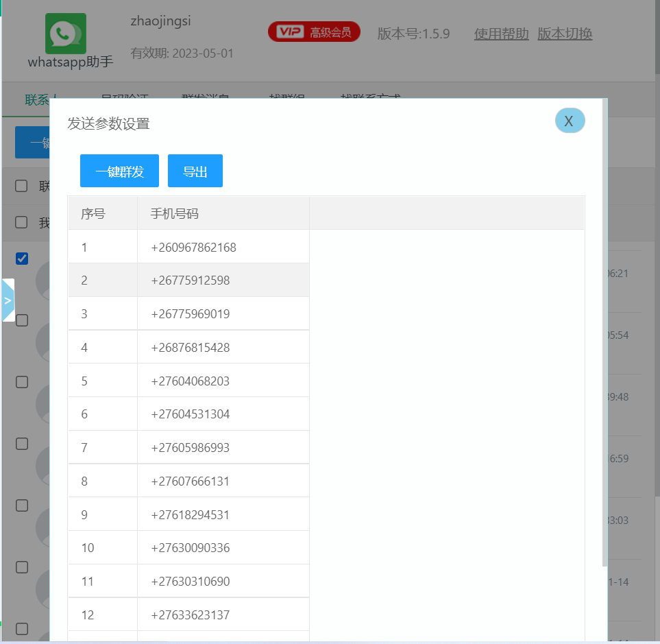Viewport: 660px width, 644px height.
Task: Close the 发送参数设置 dialog with X
Action: 570,121
